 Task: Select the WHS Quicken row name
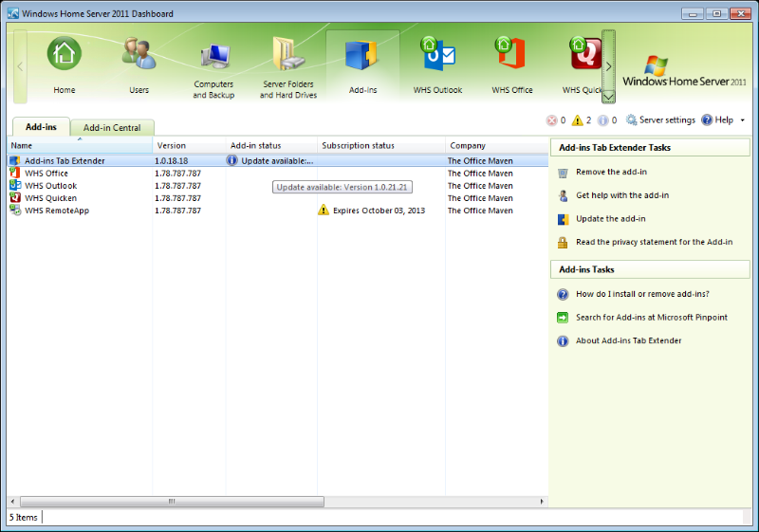pyautogui.click(x=51, y=198)
